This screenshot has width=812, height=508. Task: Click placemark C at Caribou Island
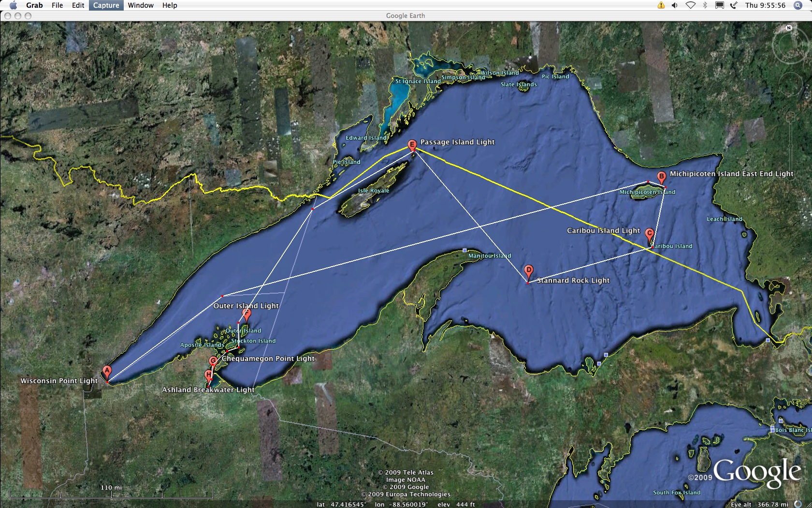coord(650,235)
